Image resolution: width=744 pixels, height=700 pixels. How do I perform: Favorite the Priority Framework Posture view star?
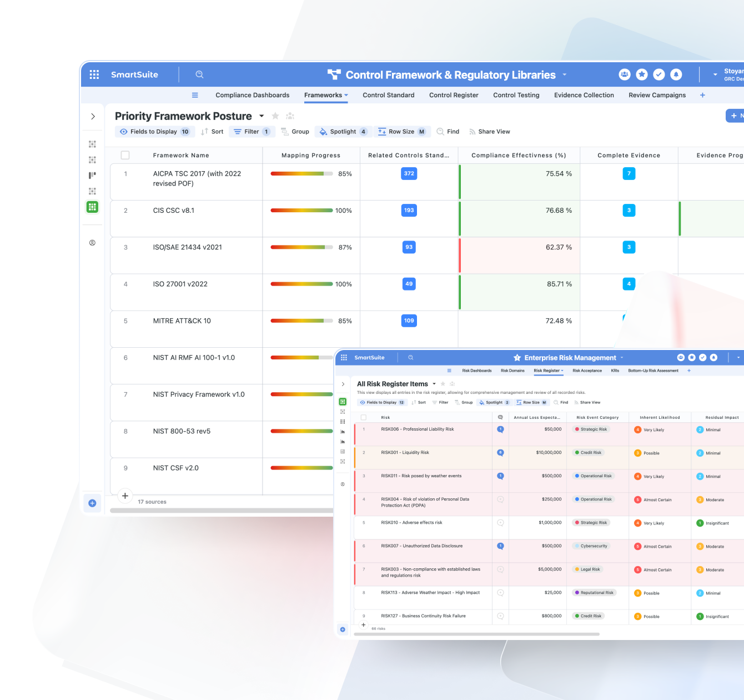point(275,116)
